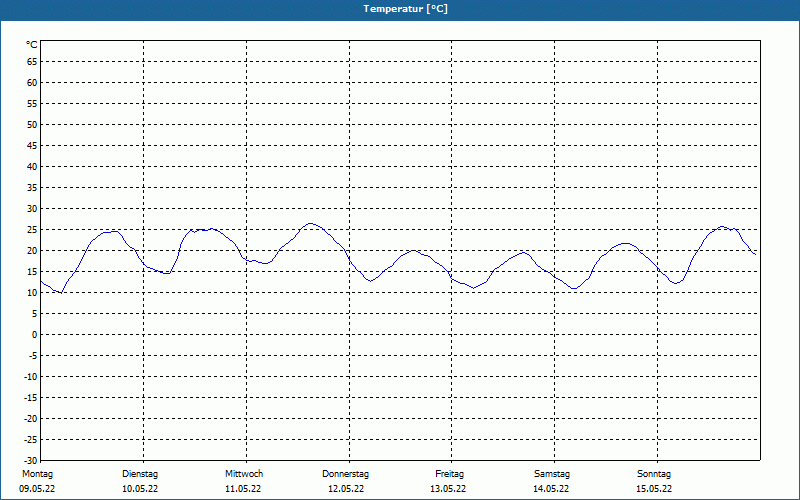Select the Donnerstag day label

[345, 474]
